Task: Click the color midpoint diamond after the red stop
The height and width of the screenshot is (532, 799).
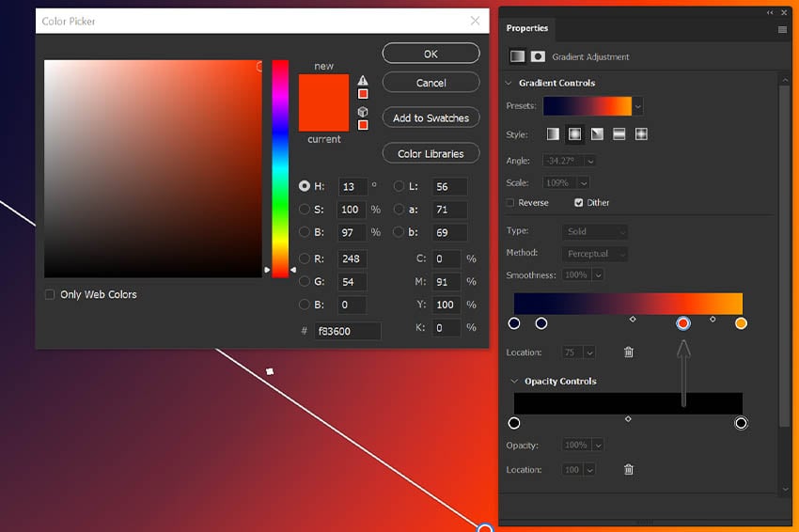Action: coord(713,319)
